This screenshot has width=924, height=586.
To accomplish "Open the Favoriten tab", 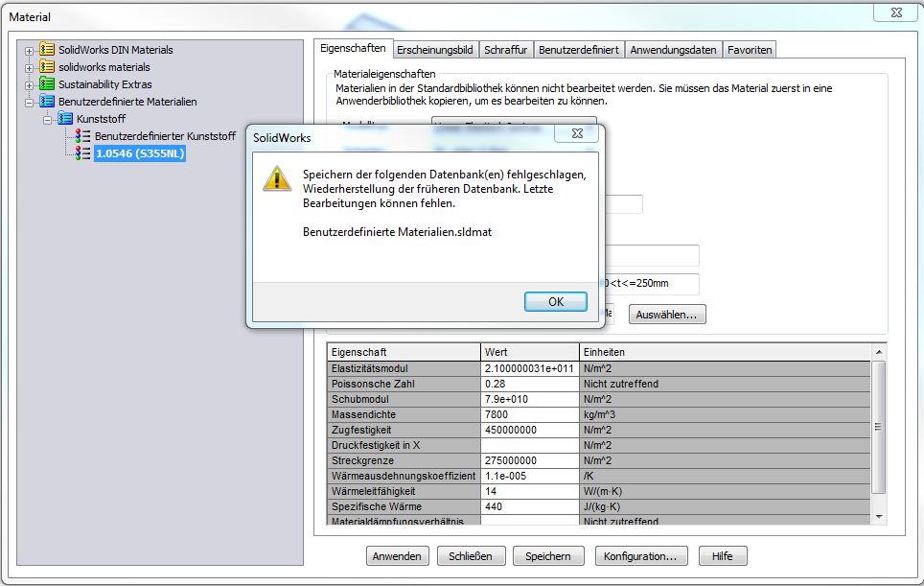I will (750, 50).
